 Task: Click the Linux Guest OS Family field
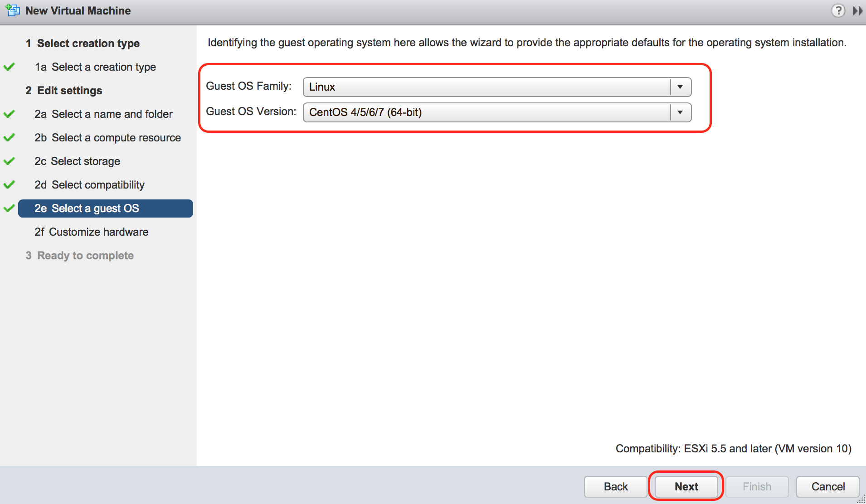coord(497,87)
